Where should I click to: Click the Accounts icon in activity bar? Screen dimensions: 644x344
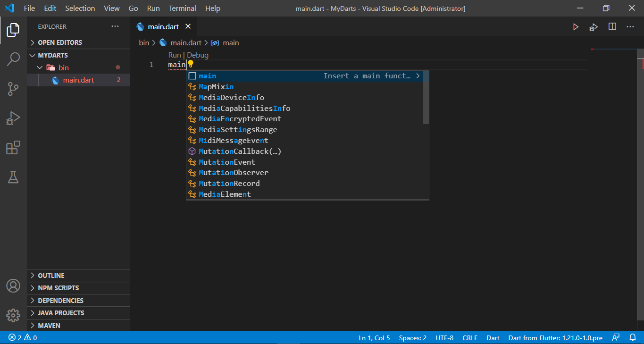click(13, 286)
